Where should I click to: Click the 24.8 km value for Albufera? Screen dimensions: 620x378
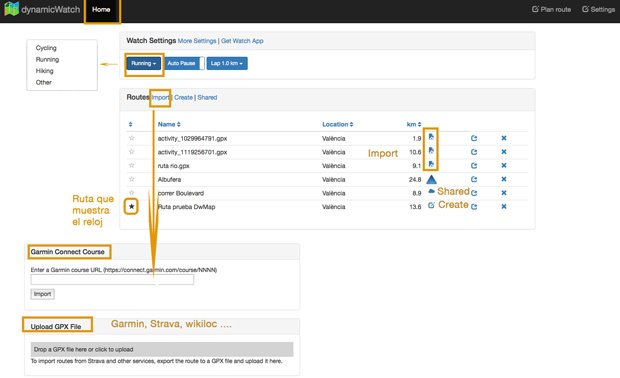[415, 180]
